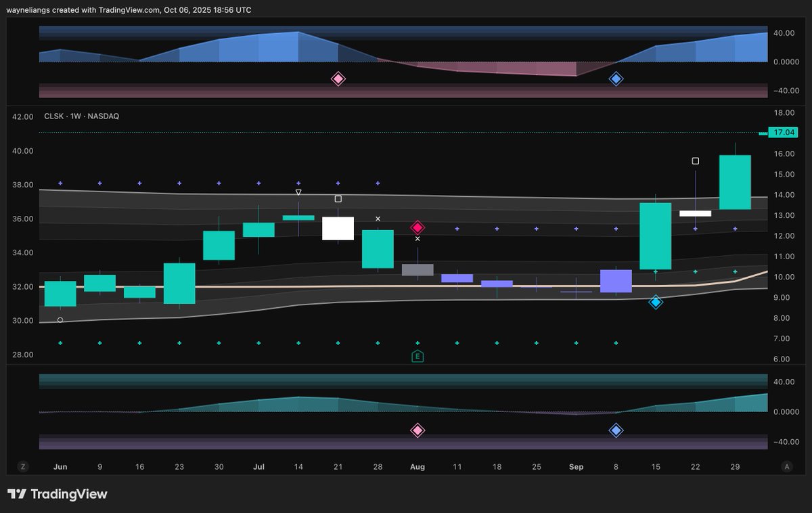The image size is (812, 513).
Task: Select the green Jul 28 weekly candle
Action: (378, 249)
